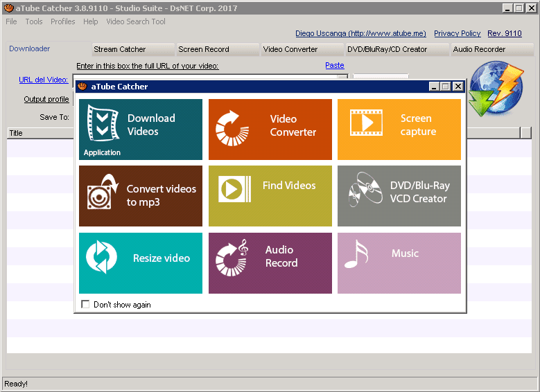540x392 pixels.
Task: Select the Convert videos to mp3 label
Action: 162,195
